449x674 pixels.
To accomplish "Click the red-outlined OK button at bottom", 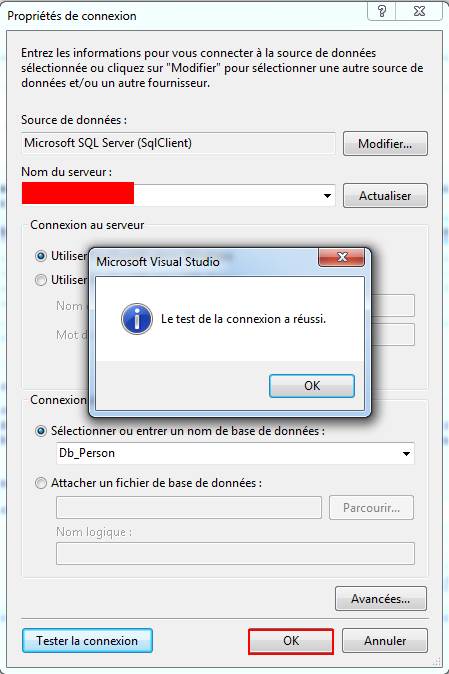I will coord(291,641).
